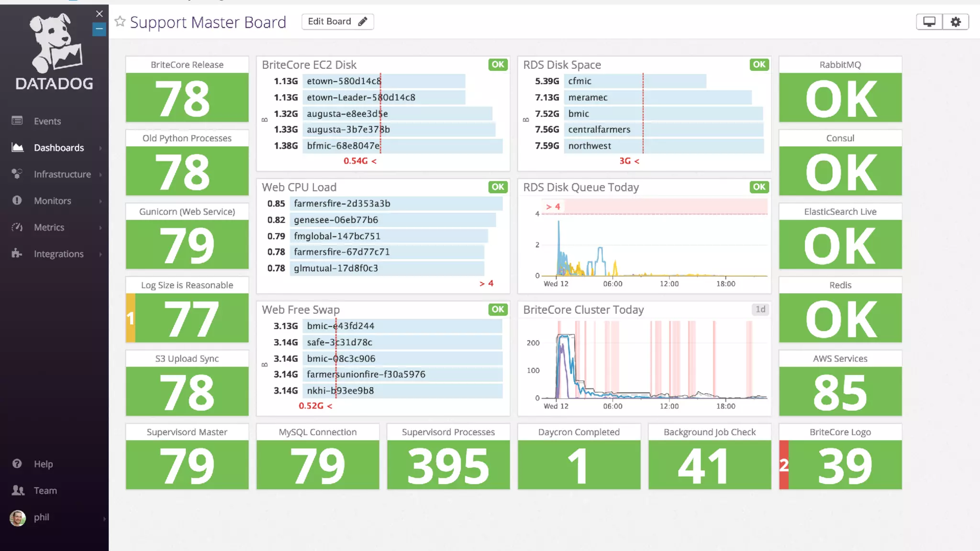Screen dimensions: 980x551
Task: Click the Integrations puzzle piece icon
Action: point(17,253)
